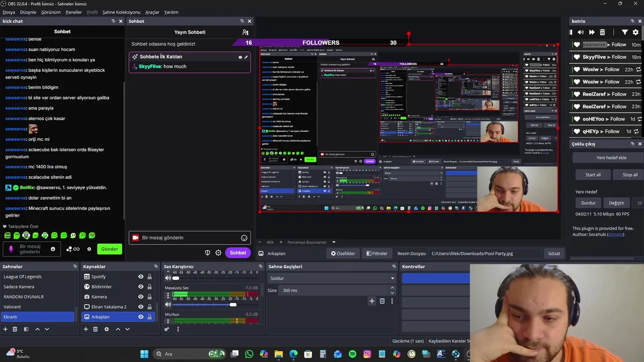Image resolution: width=644 pixels, height=362 pixels.
Task: Open source properties gear in Kaynaklar
Action: [106, 329]
